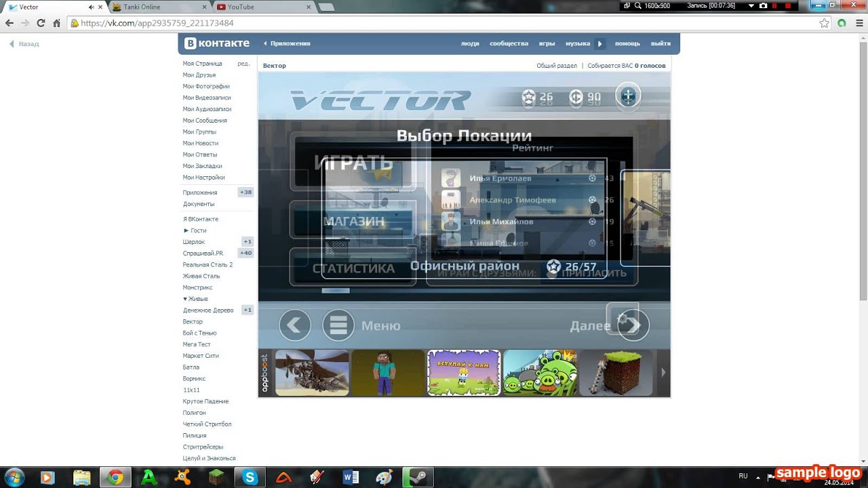
Task: Click the browser back arrow
Action: click(x=9, y=23)
